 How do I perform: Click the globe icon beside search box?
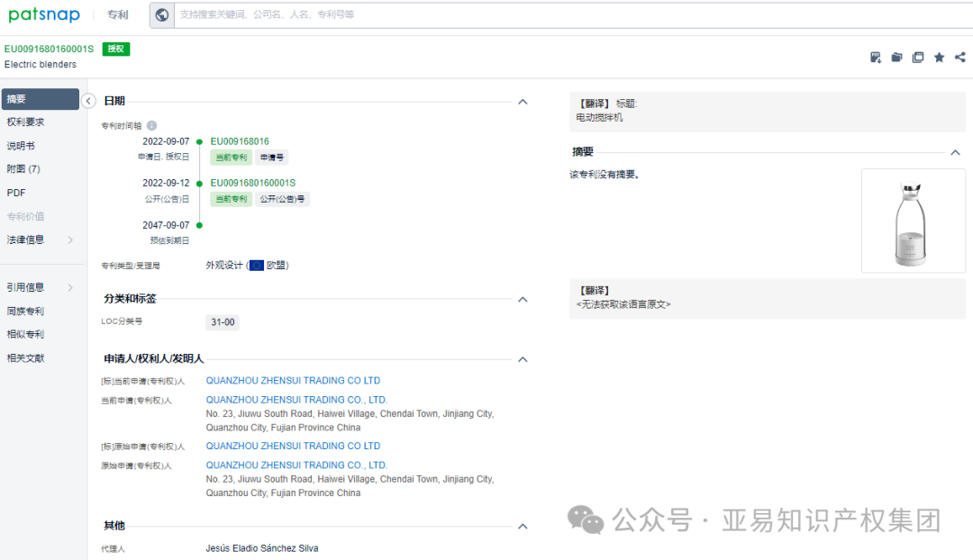(x=162, y=15)
